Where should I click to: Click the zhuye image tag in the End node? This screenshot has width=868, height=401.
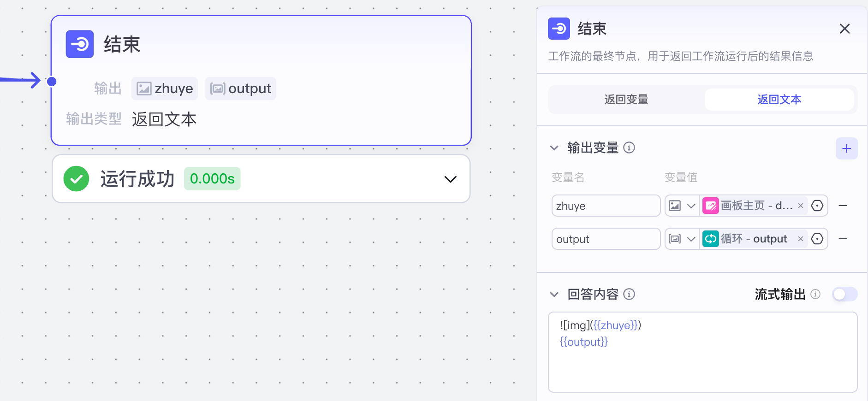pos(164,88)
